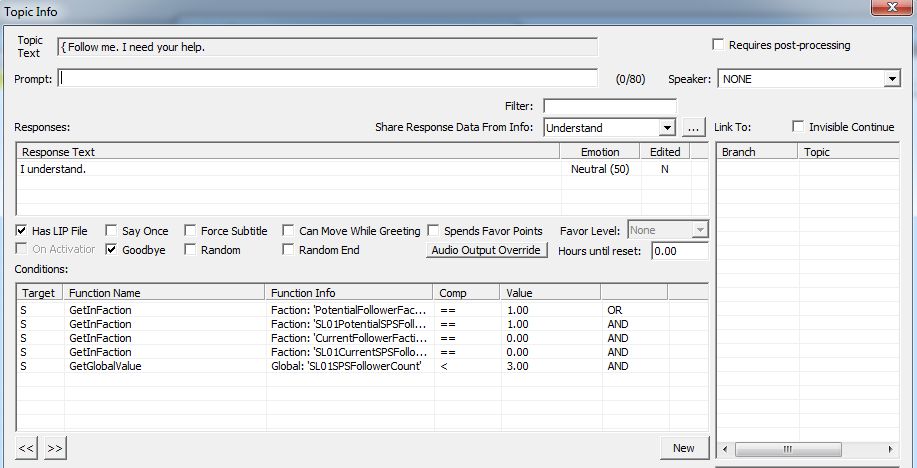Open Share Response Data From Info dropdown
This screenshot has height=468, width=917.
[667, 128]
